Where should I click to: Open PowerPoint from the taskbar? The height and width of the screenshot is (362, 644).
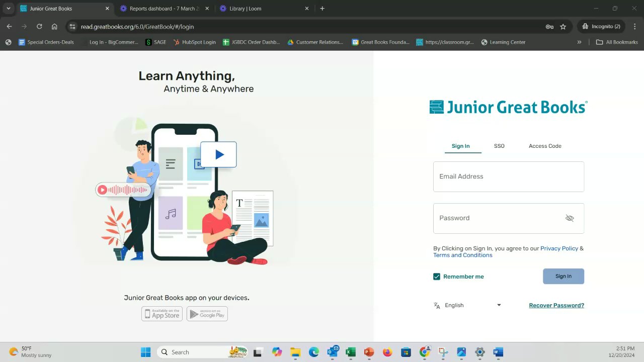pyautogui.click(x=369, y=352)
